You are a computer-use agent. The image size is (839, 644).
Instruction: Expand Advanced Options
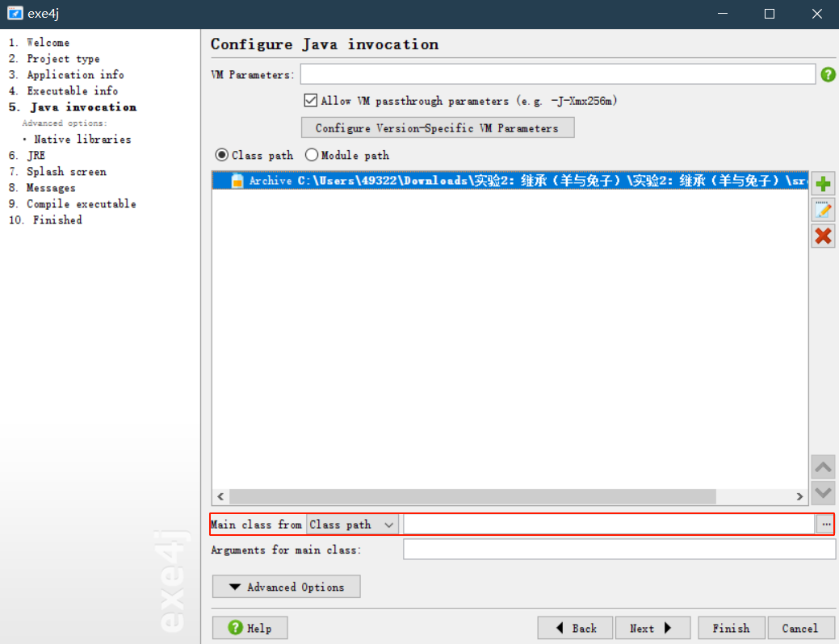[287, 587]
